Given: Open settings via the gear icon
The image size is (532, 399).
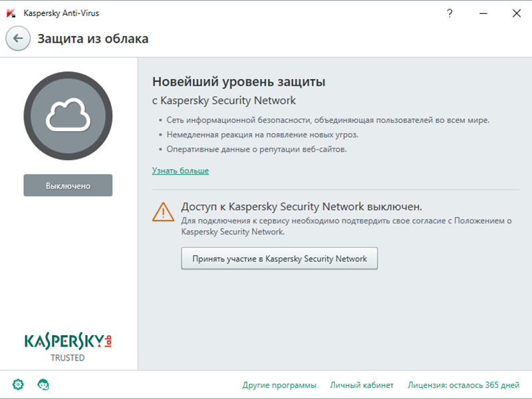Looking at the screenshot, I should pos(18,384).
